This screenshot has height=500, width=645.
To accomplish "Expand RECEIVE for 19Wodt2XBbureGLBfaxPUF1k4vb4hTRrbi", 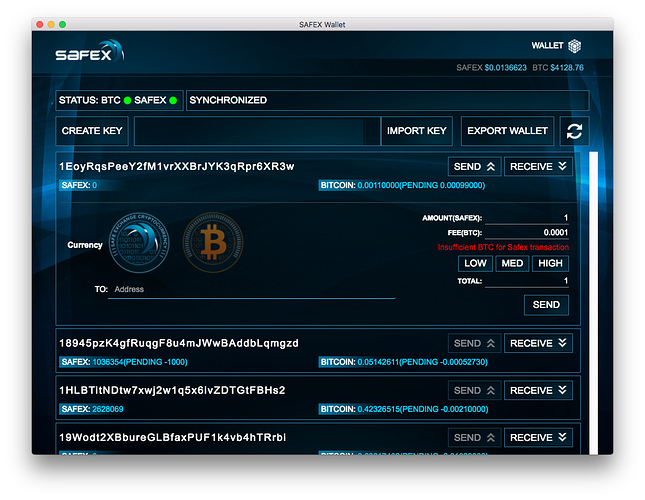I will (538, 438).
